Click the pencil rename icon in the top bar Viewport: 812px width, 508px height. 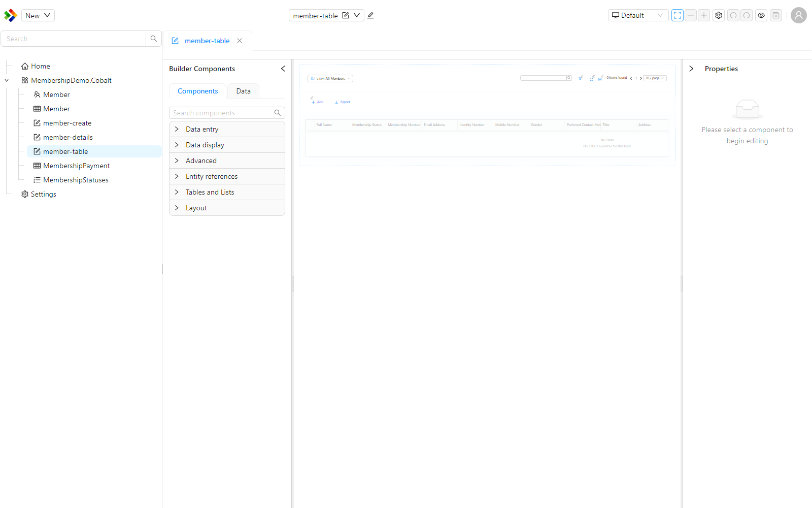(x=370, y=15)
